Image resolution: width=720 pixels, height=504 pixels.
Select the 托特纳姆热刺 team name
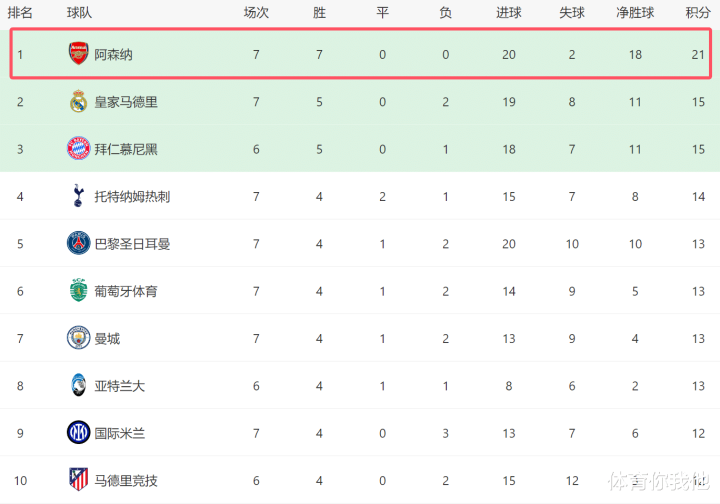132,197
